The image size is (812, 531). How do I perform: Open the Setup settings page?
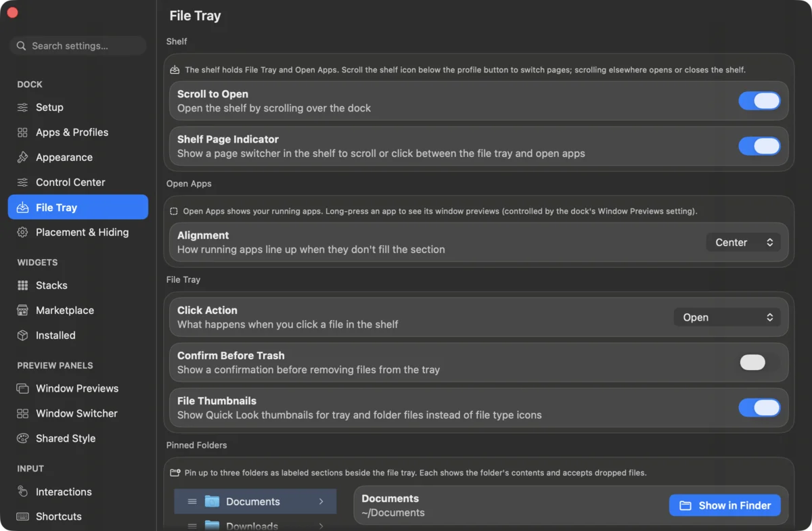coord(78,108)
